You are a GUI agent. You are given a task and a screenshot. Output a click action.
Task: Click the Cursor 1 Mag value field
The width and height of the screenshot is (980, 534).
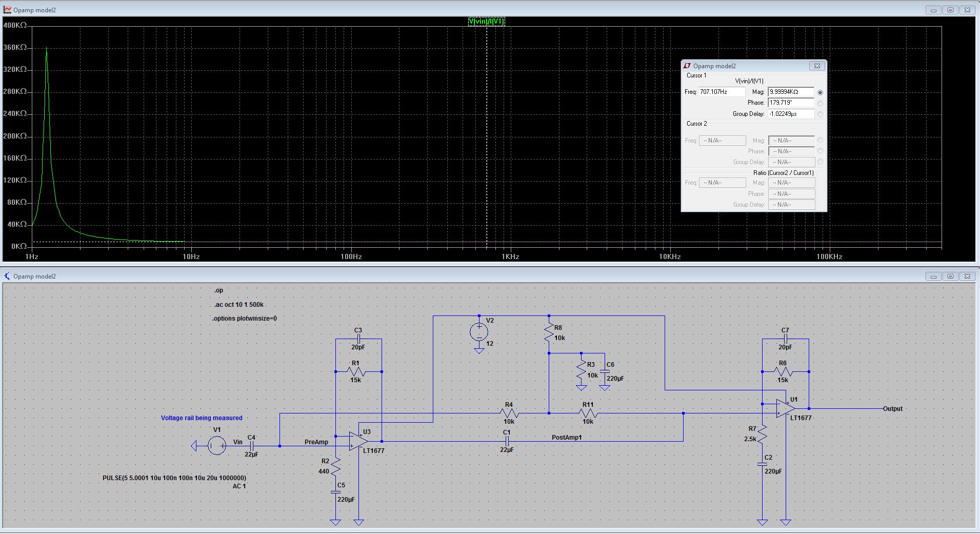pyautogui.click(x=791, y=92)
